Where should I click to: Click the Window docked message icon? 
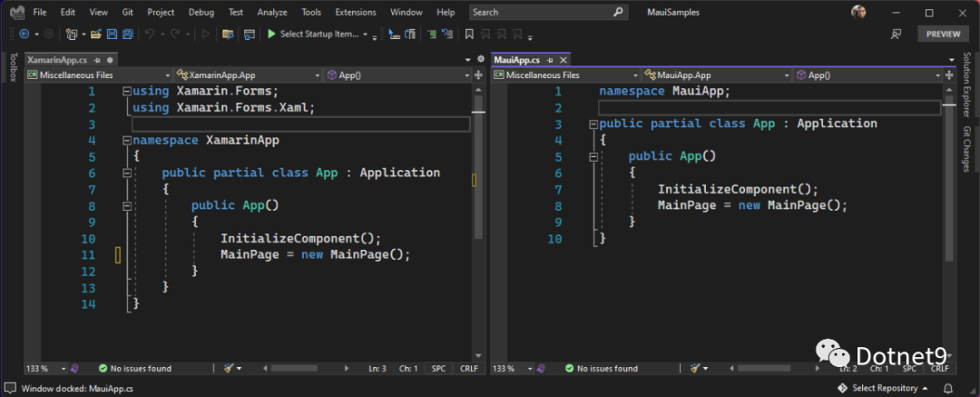coord(11,388)
